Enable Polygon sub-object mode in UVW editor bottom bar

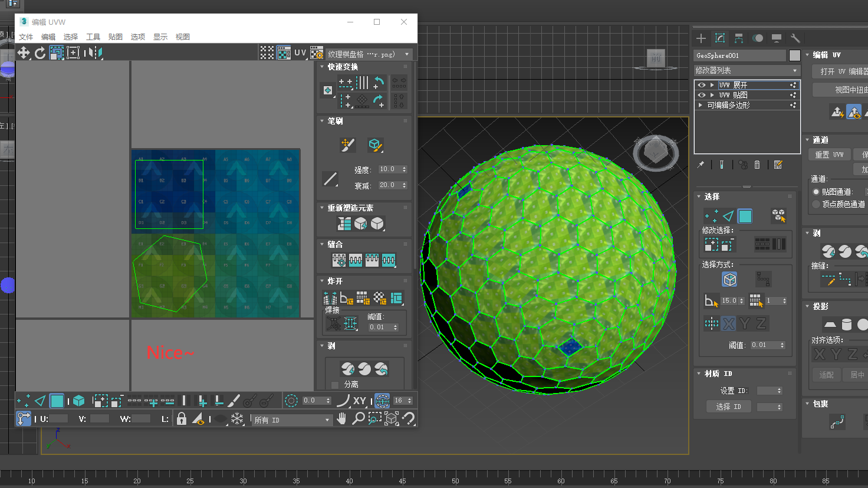point(57,401)
